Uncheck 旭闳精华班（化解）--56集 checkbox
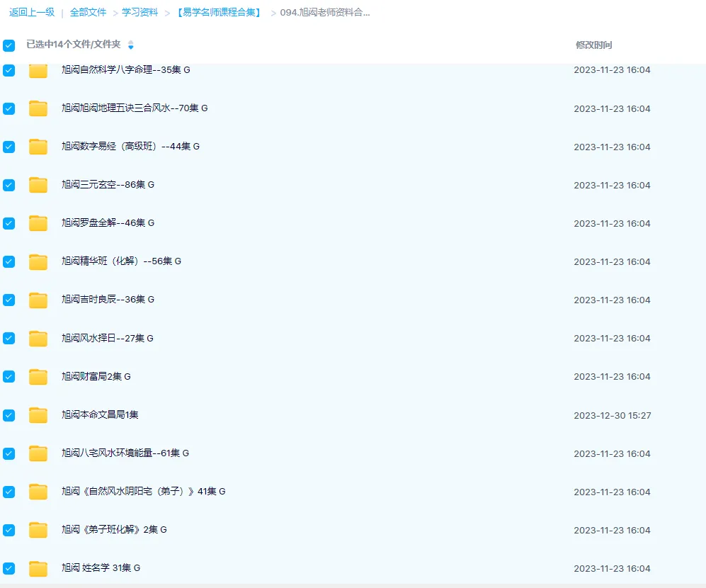Viewport: 706px width, 588px height. pyautogui.click(x=9, y=262)
